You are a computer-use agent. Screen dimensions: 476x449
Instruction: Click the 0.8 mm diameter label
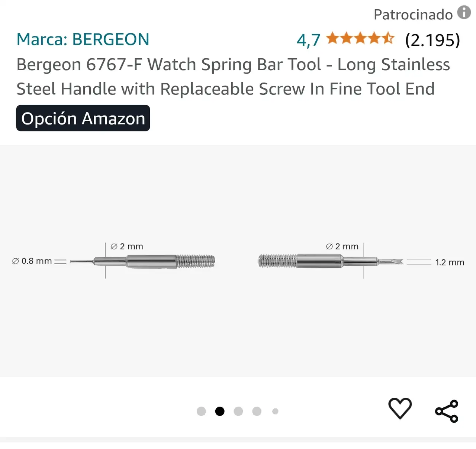pyautogui.click(x=32, y=261)
